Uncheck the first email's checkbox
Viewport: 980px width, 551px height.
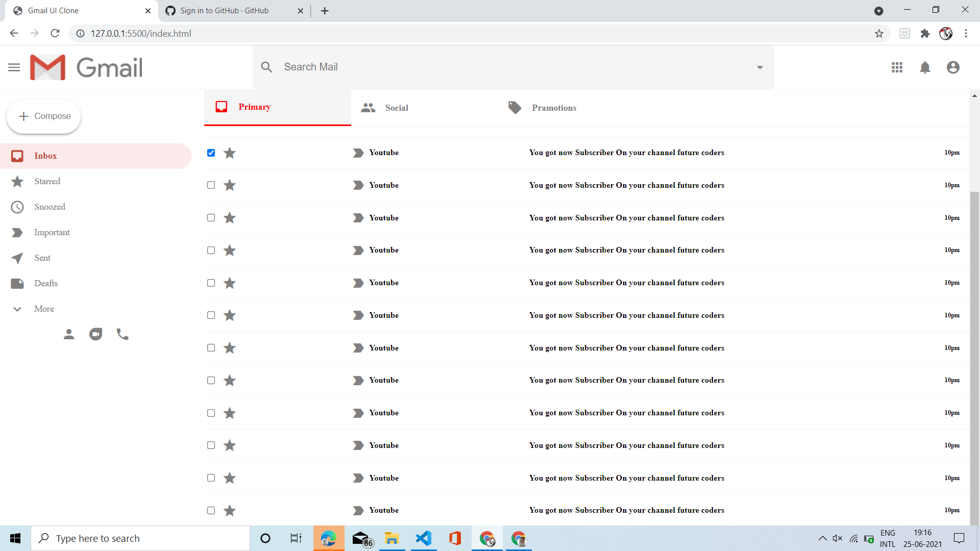click(211, 153)
